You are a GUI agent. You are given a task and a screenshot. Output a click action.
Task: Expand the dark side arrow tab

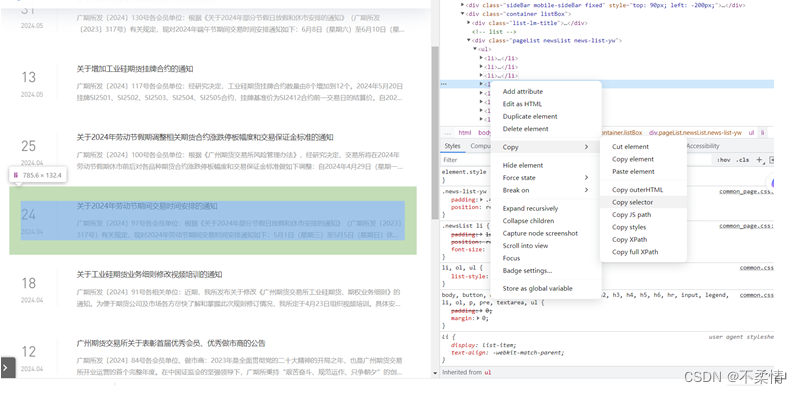click(8, 367)
